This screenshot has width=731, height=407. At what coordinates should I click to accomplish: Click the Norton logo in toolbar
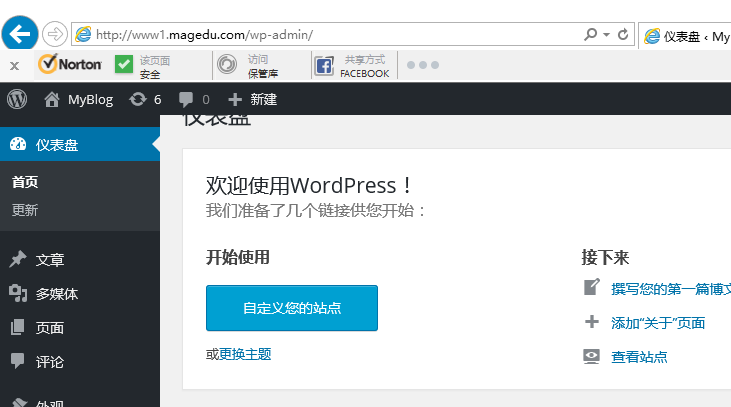70,64
